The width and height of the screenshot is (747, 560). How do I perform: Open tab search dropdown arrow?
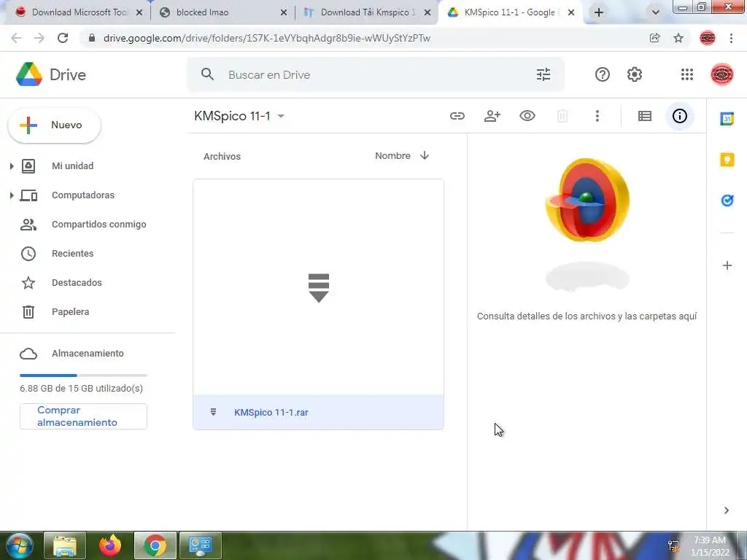[656, 12]
